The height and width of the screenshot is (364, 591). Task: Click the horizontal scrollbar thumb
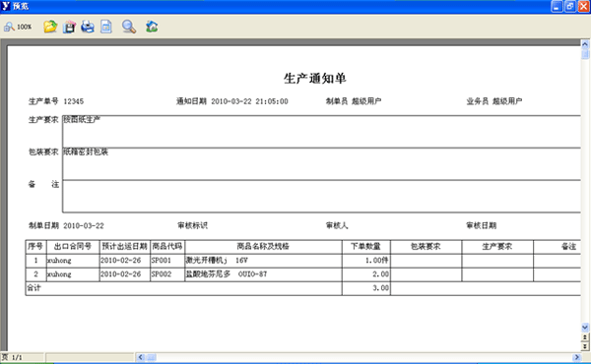151,357
